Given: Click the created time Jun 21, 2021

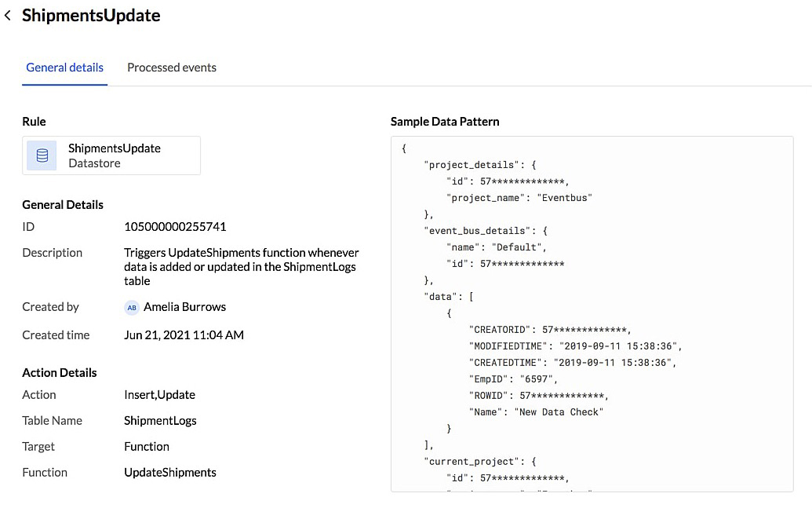Looking at the screenshot, I should click(x=184, y=335).
